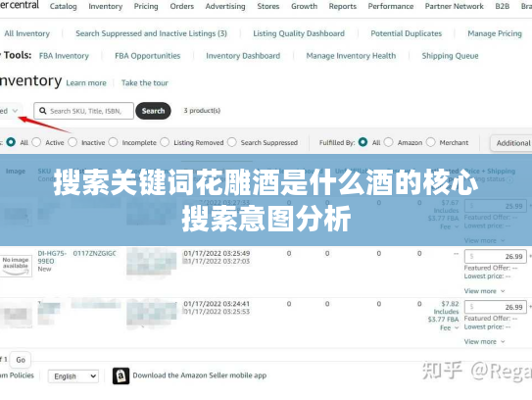Screen dimensions: 532x400
Task: Edit the 25.99 price field
Action: (496, 206)
